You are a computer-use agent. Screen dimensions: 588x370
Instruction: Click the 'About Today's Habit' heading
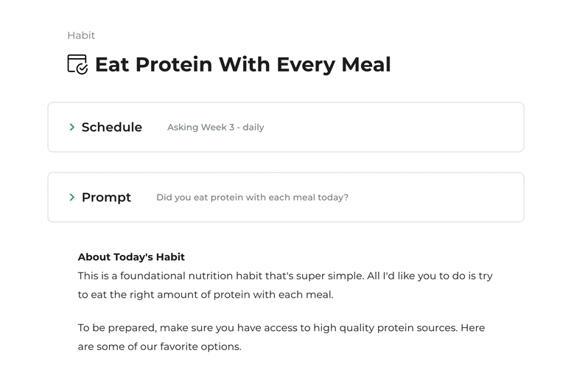(131, 257)
